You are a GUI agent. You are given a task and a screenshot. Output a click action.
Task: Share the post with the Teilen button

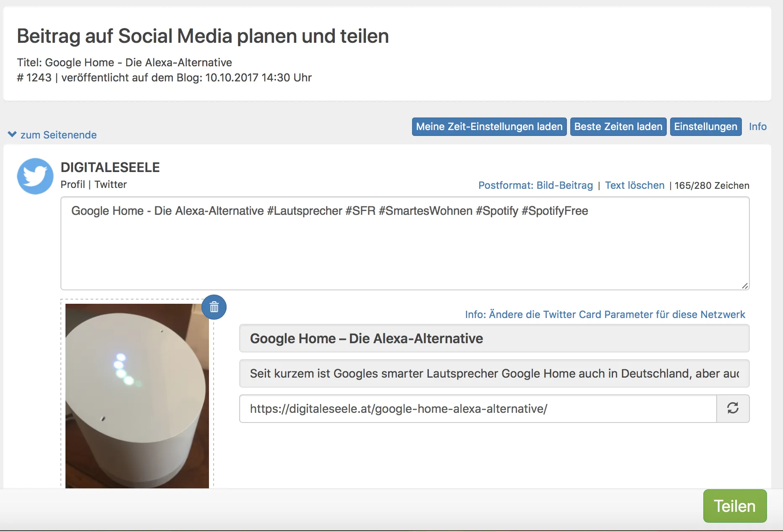pyautogui.click(x=734, y=506)
